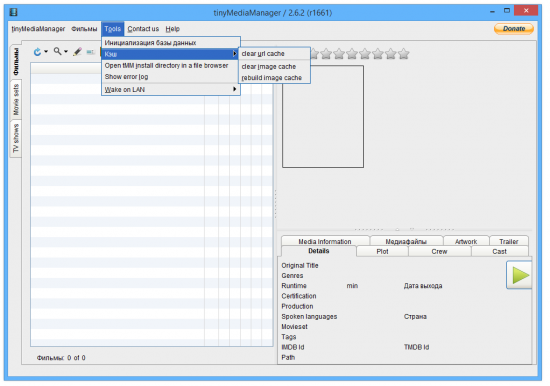
Task: Select clear url cache
Action: click(x=275, y=54)
